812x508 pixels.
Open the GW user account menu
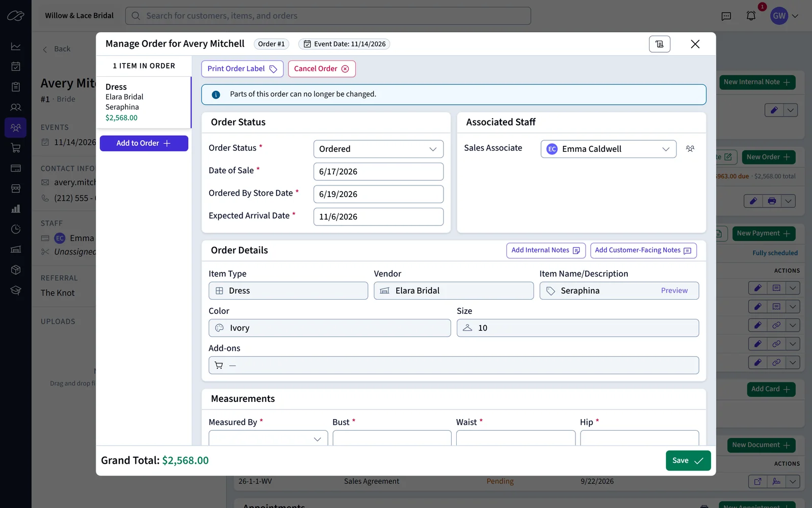[x=785, y=16]
